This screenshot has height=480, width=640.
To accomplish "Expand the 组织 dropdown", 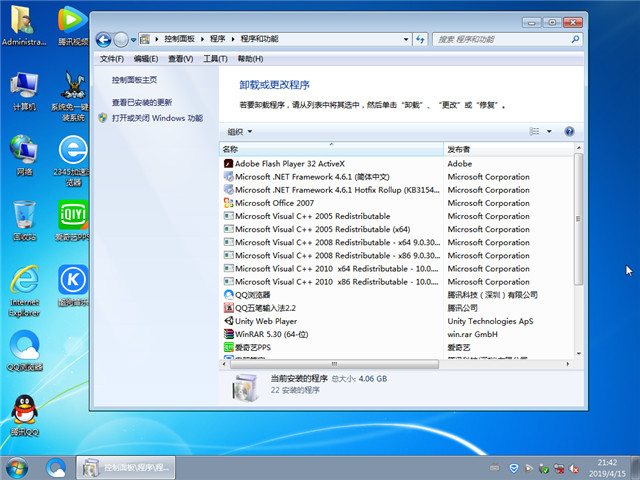I will (240, 131).
